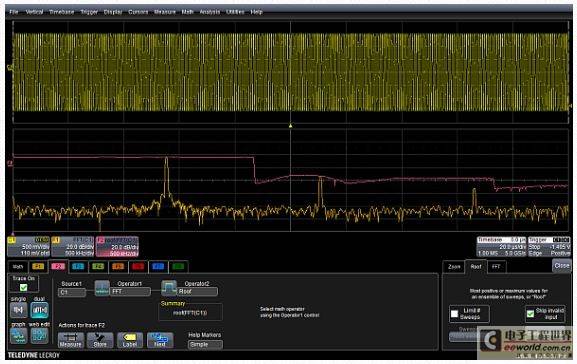Open the F1 trace descriptor box
The height and width of the screenshot is (364, 577).
tap(73, 247)
